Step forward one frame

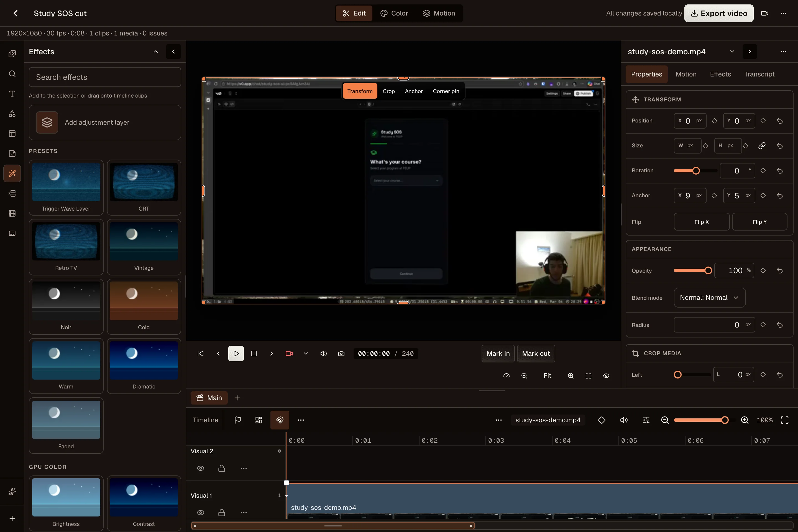[271, 354]
